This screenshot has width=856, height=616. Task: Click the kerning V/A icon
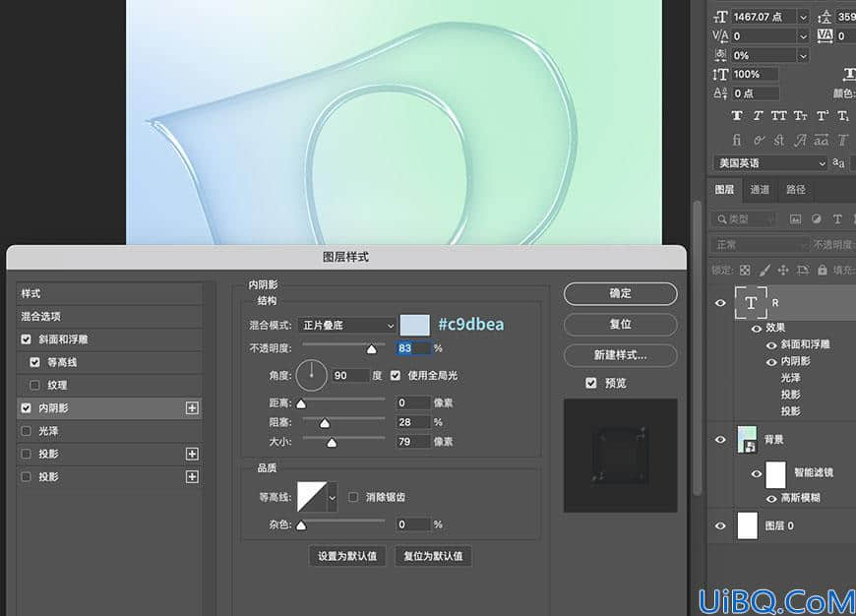(x=720, y=36)
